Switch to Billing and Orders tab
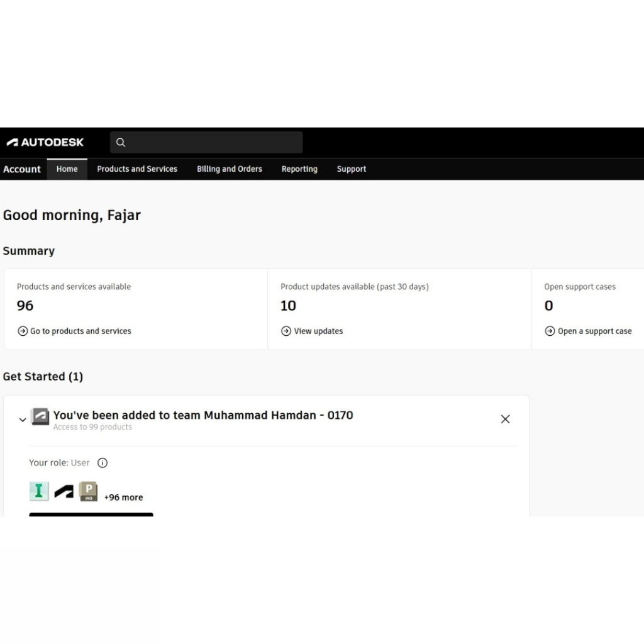The width and height of the screenshot is (644, 644). (230, 169)
